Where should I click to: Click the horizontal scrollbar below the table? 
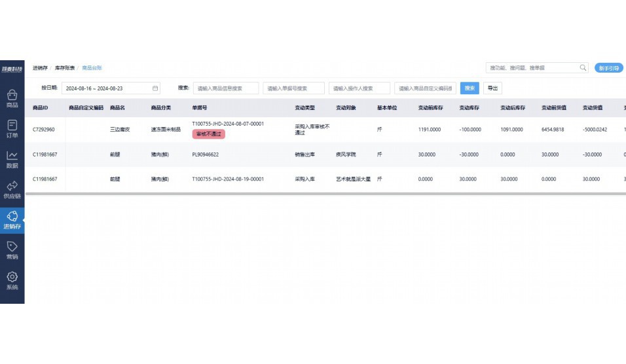point(262,194)
